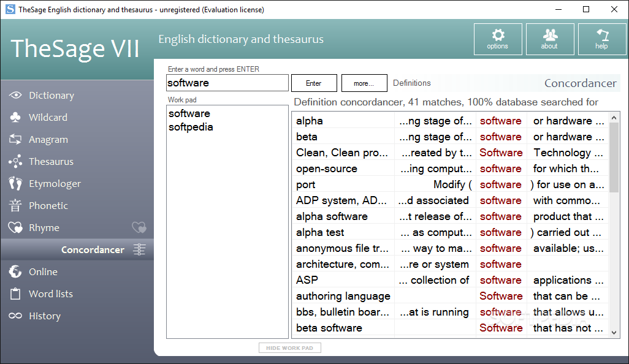
Task: Click the Enter button
Action: (x=314, y=83)
